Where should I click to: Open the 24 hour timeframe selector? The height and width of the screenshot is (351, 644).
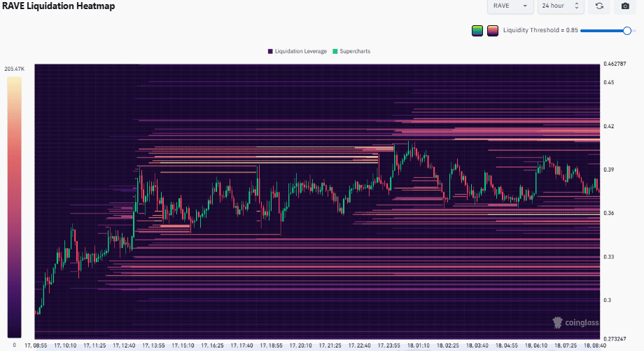(560, 6)
